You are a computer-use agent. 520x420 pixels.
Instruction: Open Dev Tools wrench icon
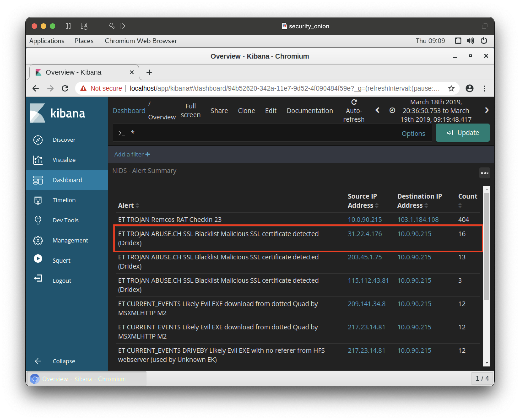click(38, 220)
